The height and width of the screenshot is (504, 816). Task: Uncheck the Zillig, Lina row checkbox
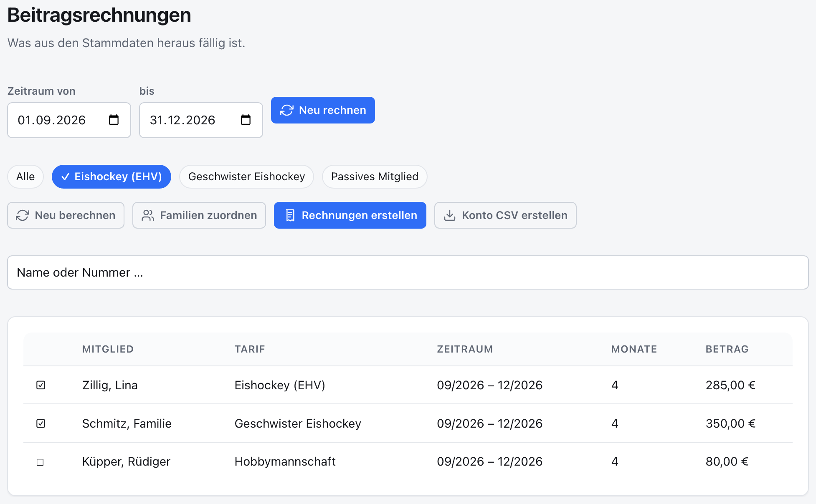coord(41,385)
